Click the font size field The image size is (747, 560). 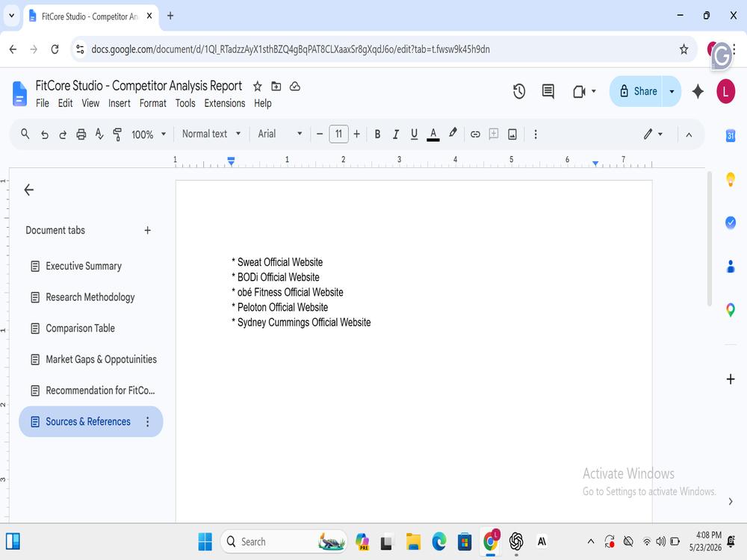click(x=338, y=134)
